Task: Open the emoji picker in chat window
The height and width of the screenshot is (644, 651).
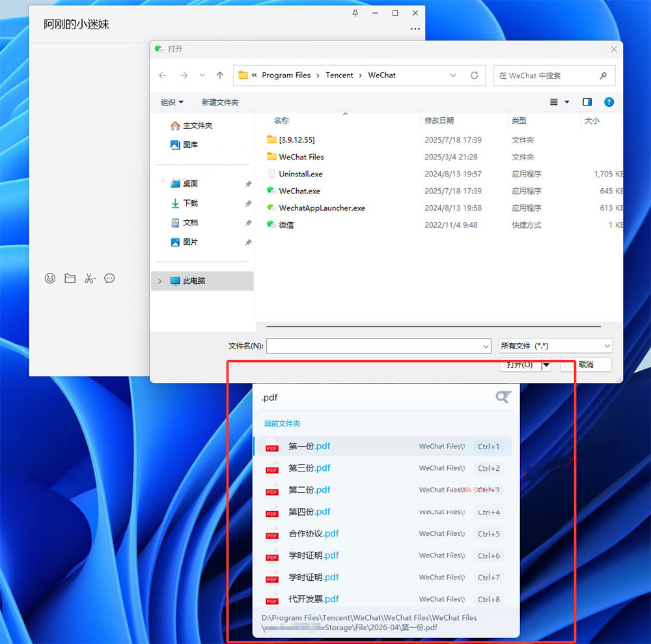Action: (x=50, y=278)
